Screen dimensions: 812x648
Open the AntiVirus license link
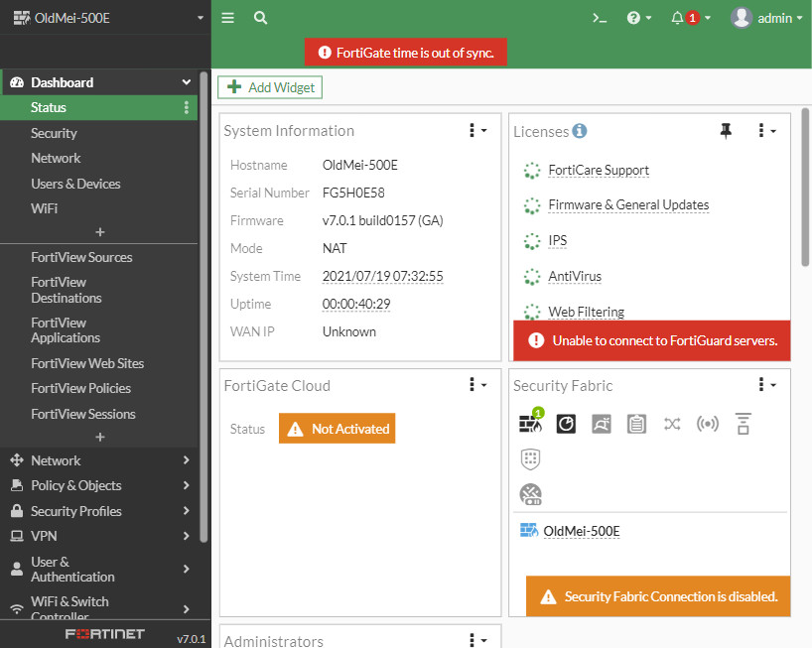575,277
